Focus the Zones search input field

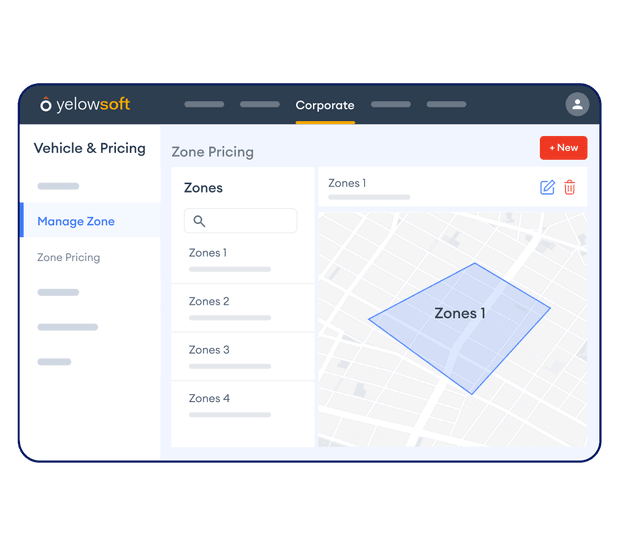pos(248,221)
